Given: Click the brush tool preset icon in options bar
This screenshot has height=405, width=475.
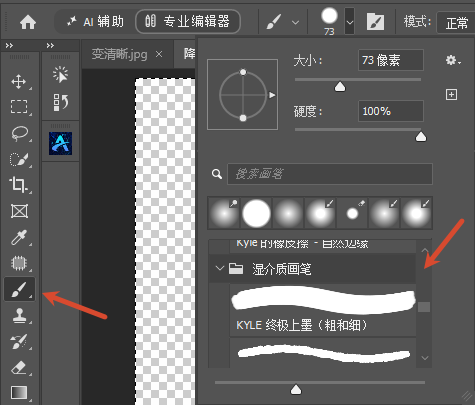Looking at the screenshot, I should click(274, 22).
